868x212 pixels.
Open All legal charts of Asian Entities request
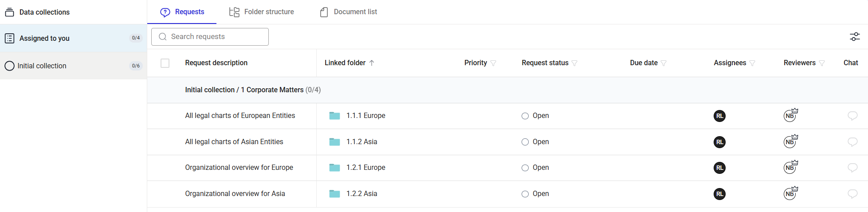coord(234,142)
